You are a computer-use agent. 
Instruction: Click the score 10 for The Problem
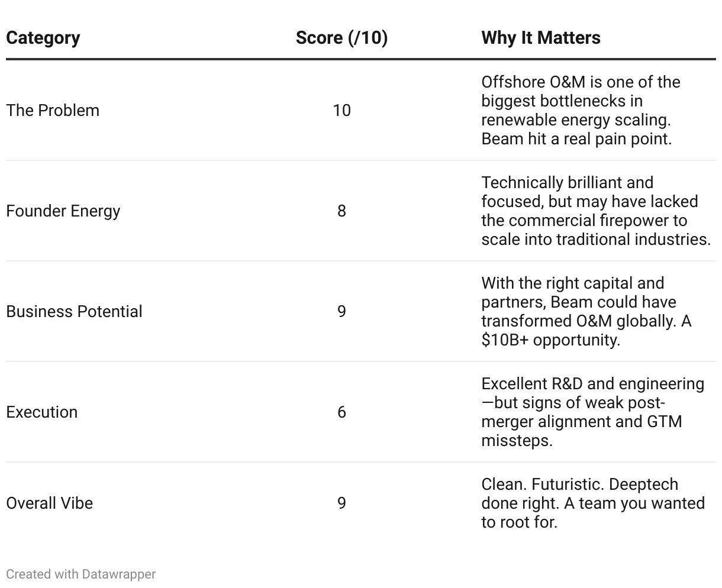341,111
